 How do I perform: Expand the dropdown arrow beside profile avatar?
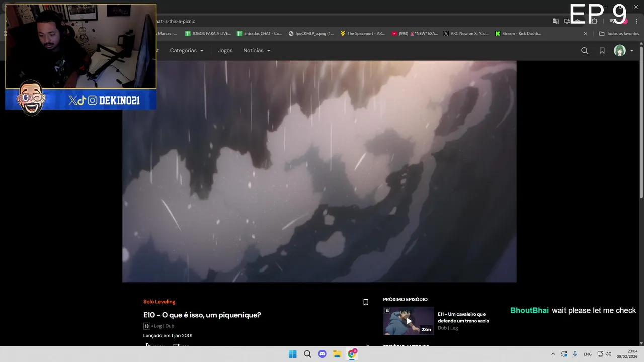click(632, 51)
